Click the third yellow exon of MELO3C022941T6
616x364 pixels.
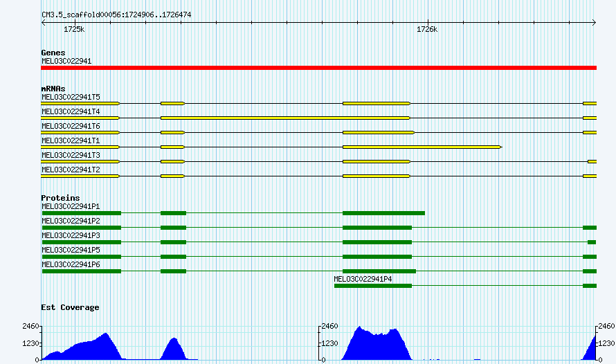point(379,132)
